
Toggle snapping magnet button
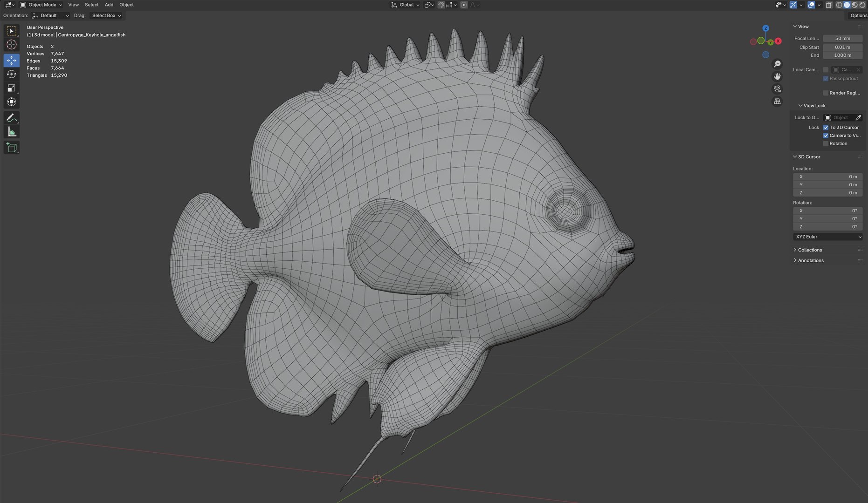(x=441, y=5)
